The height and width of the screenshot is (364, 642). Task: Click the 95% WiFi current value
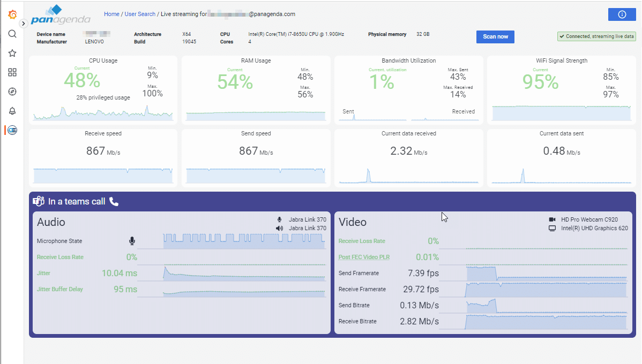[x=541, y=82]
